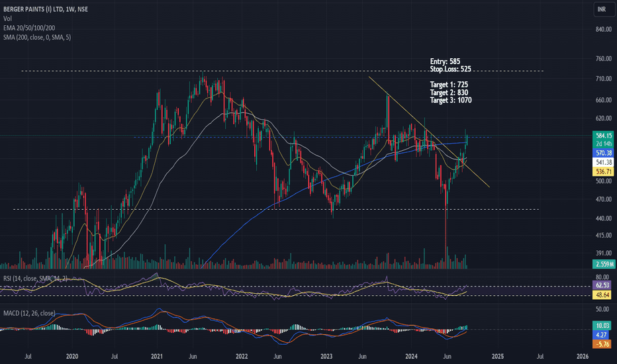Click the orange -5.76 signal value tag
Screen dimensions: 617x364
pyautogui.click(x=602, y=344)
